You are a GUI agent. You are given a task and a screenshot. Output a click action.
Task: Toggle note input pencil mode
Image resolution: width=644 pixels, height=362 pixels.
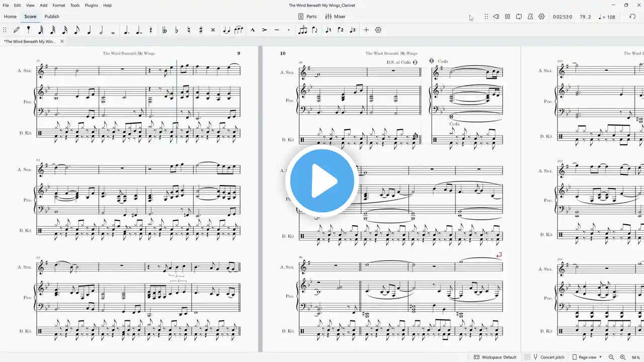coord(17,30)
